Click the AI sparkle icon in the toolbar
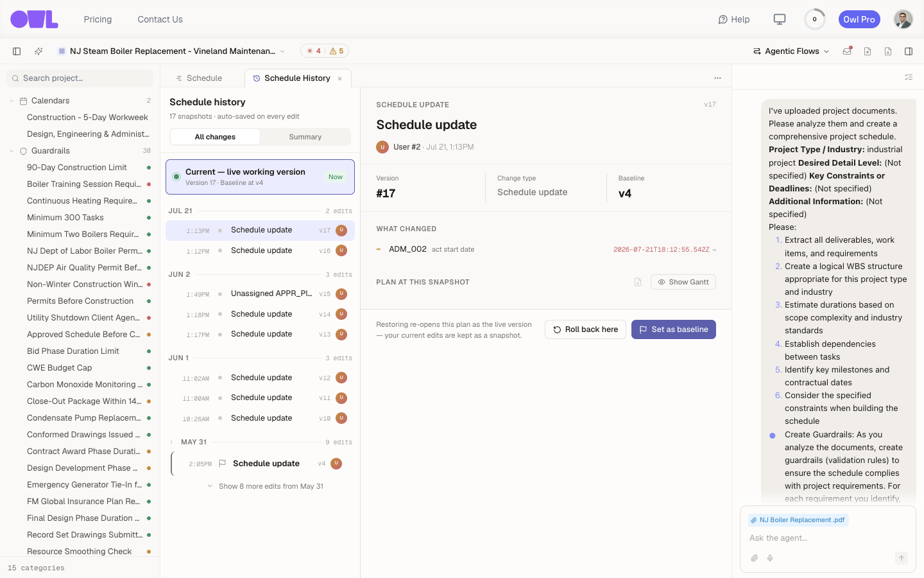This screenshot has height=578, width=924. point(38,51)
